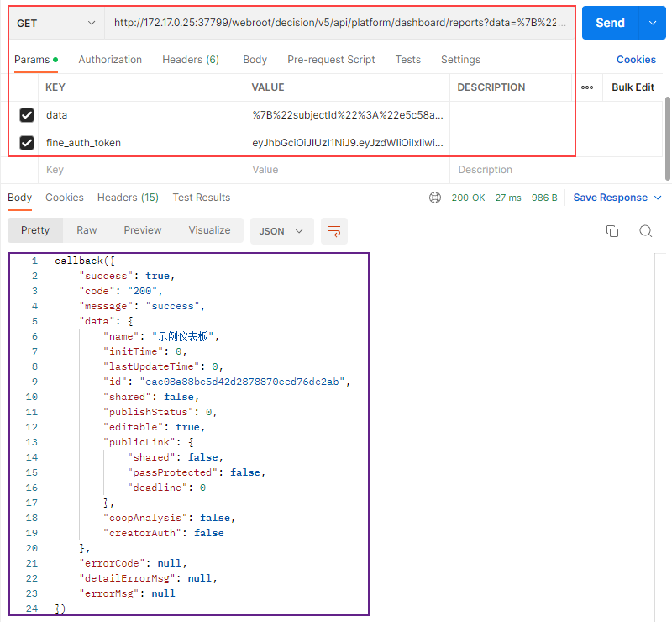
Task: Click the Bulk Edit button
Action: click(x=633, y=87)
